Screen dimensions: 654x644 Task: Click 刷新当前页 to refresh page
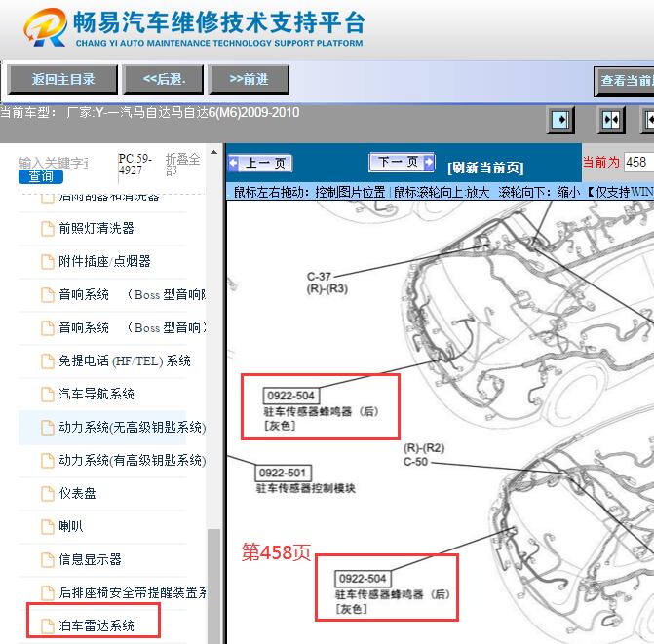click(485, 168)
